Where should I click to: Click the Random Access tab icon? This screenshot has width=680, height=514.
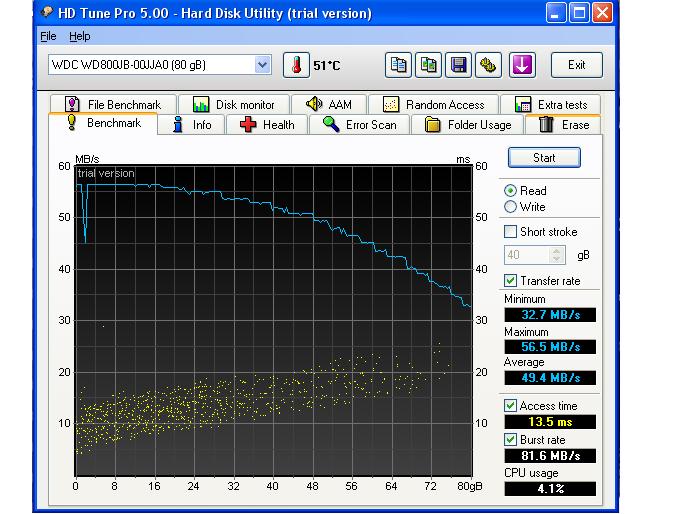coord(391,105)
